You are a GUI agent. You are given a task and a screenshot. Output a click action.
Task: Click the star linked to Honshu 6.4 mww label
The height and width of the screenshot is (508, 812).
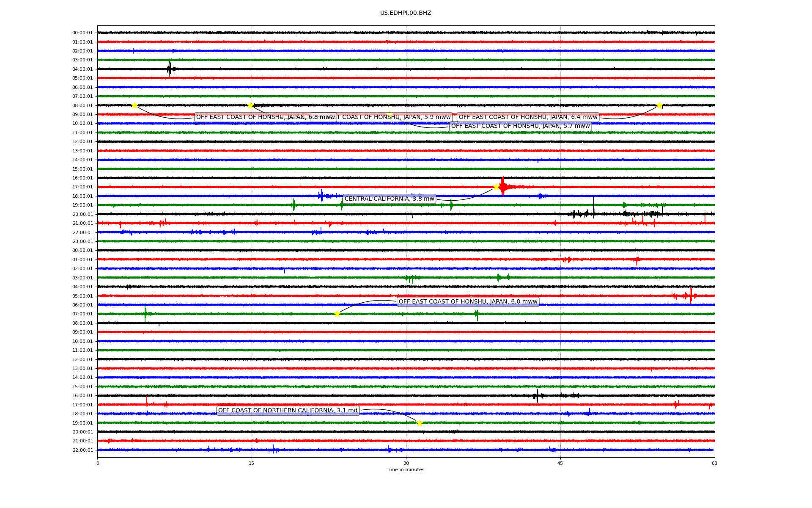click(659, 105)
